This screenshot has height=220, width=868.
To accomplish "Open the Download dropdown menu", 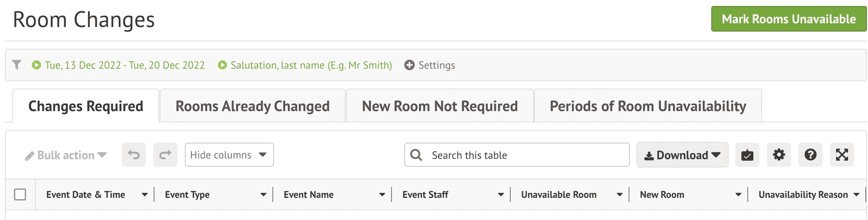I will (x=682, y=155).
